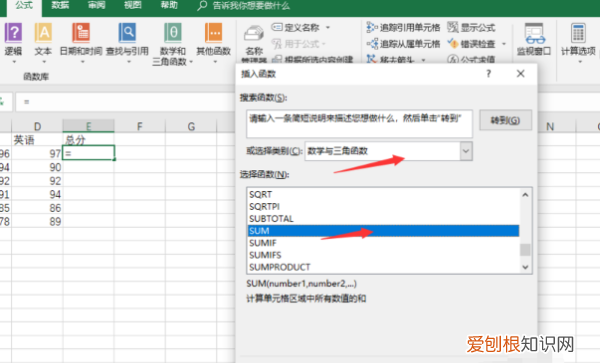The image size is (600, 363).
Task: Click the cell containing 86
Action: pos(37,208)
